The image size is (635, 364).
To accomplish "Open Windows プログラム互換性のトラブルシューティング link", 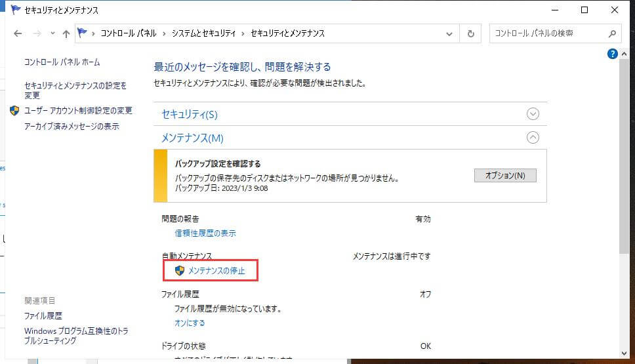I will coord(76,336).
